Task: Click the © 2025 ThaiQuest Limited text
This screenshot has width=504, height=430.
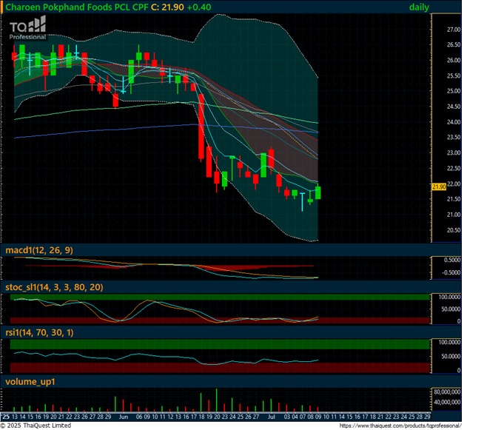Action: (36, 426)
